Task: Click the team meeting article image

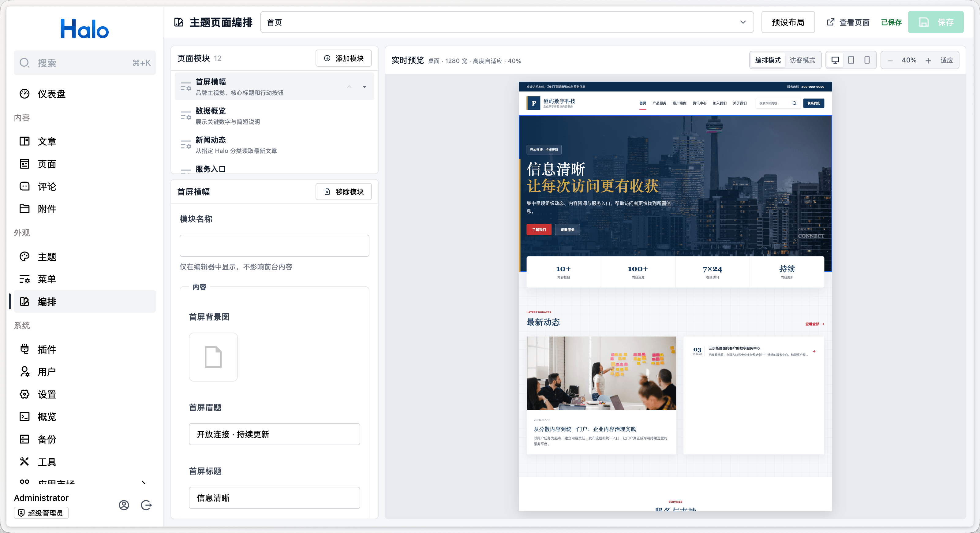Action: click(x=601, y=373)
